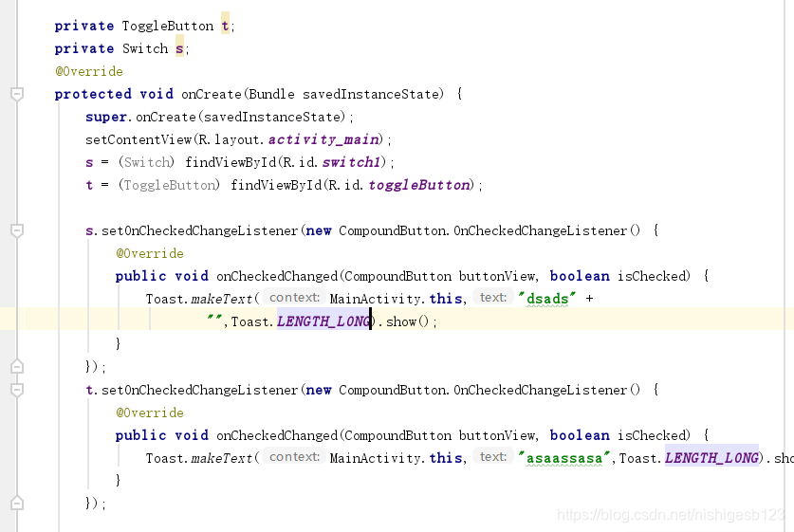794x532 pixels.
Task: Click makeText on the asaassasa line
Action: point(221,459)
